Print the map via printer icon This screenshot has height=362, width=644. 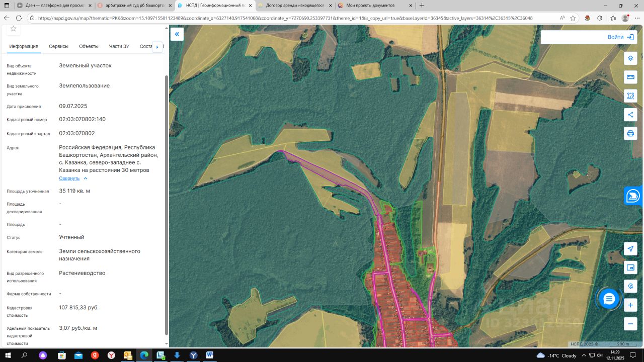[630, 133]
